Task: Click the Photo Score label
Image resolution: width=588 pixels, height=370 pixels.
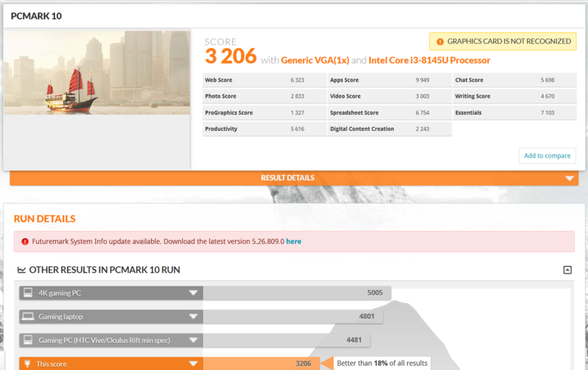Action: (220, 96)
